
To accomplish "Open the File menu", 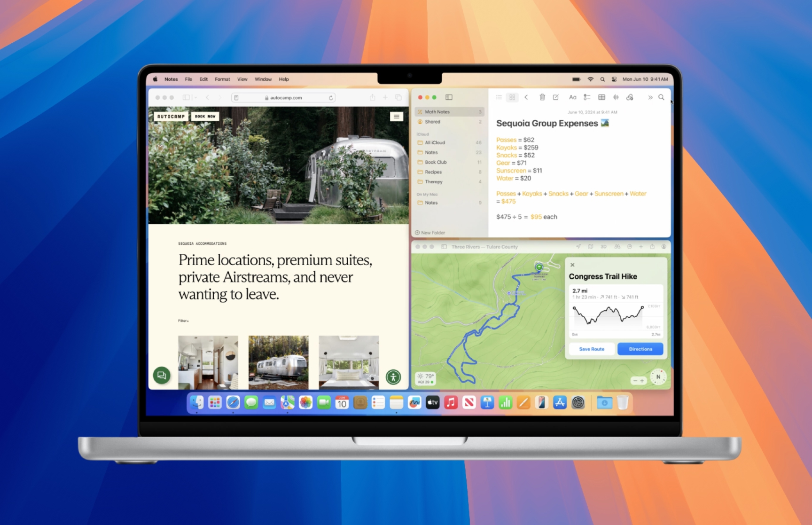I will (x=188, y=79).
